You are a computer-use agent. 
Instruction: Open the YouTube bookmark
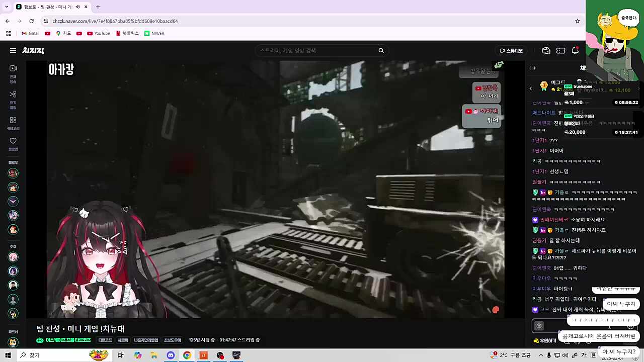coord(98,34)
